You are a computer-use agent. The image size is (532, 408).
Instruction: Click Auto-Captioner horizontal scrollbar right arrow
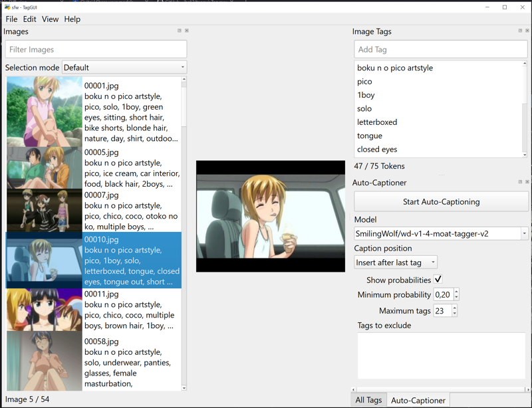[x=528, y=389]
